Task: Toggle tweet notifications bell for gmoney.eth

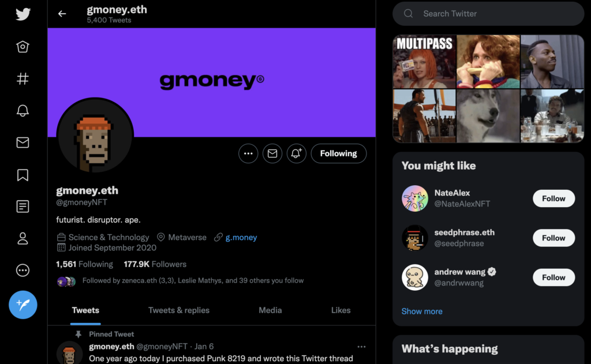Action: [x=296, y=153]
